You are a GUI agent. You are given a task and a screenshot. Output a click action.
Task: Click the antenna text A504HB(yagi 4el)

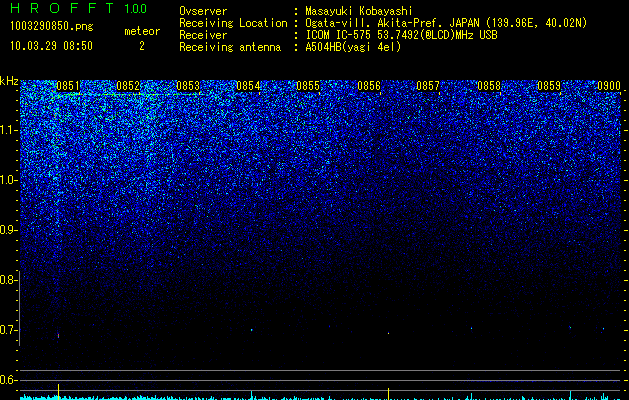tap(353, 47)
